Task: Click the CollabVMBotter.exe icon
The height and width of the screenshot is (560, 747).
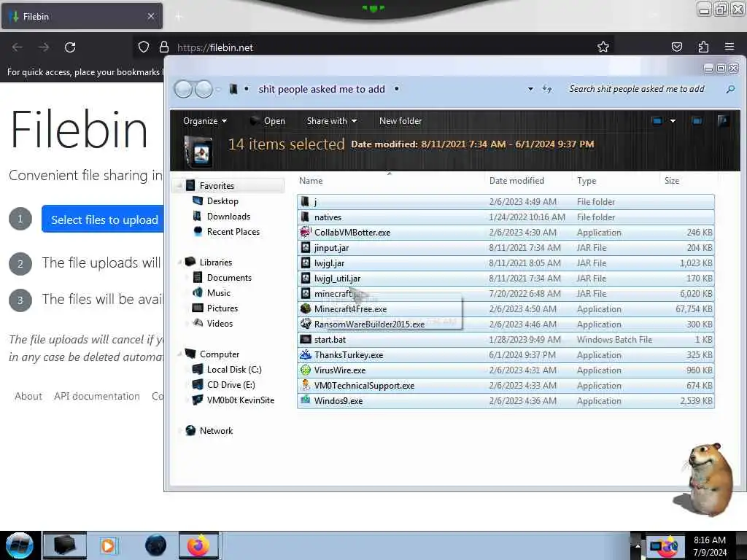Action: [306, 232]
